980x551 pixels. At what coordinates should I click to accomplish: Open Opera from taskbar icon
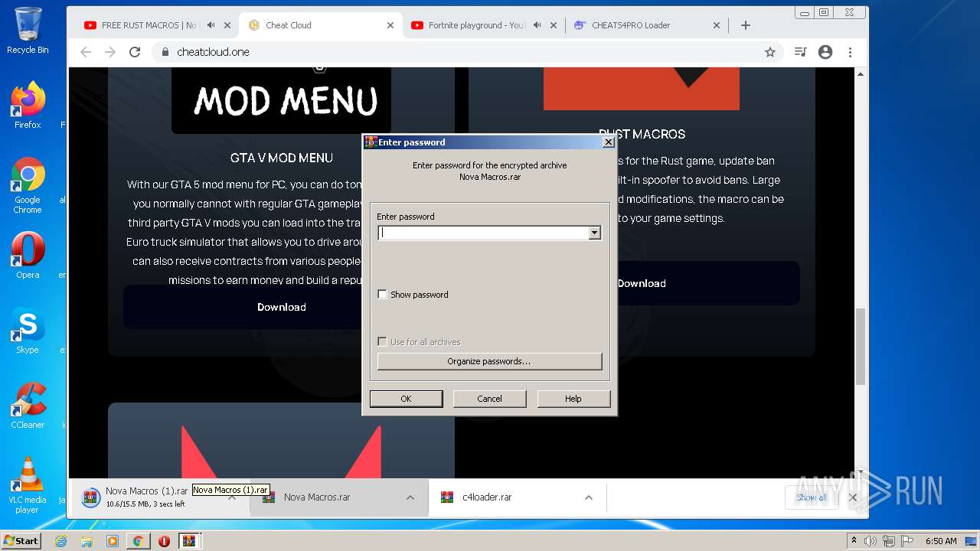164,541
